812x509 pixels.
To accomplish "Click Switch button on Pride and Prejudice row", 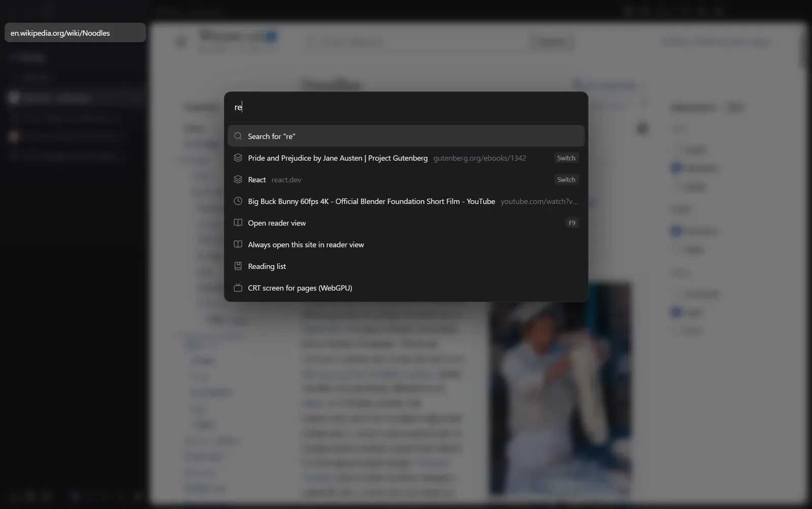I will [x=566, y=158].
